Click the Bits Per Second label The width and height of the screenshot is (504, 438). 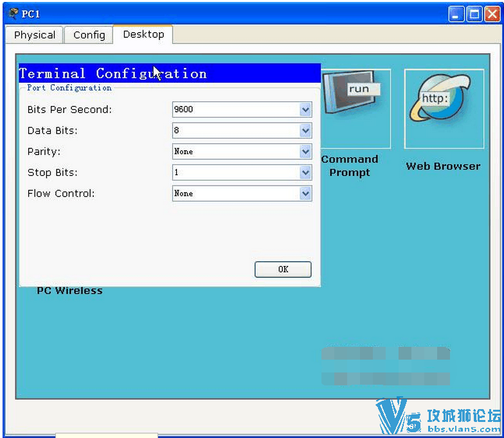pos(69,109)
